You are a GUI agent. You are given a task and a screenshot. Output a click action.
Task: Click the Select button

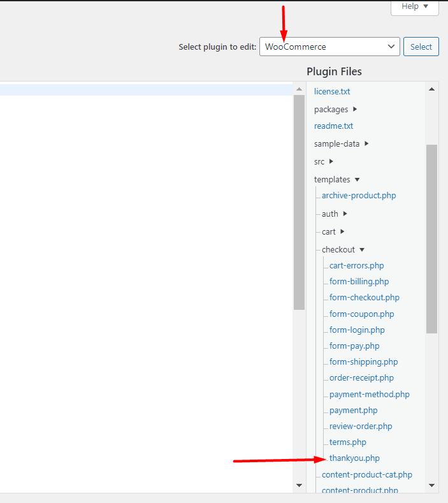(x=421, y=47)
